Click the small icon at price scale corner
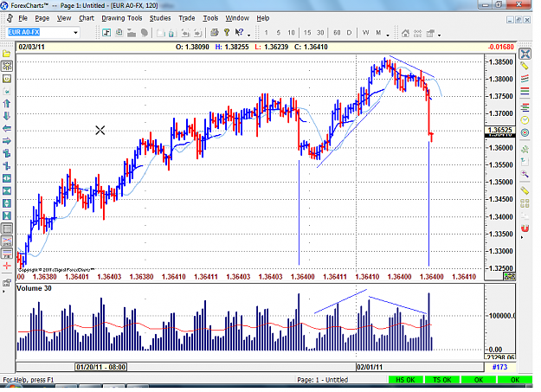The width and height of the screenshot is (541, 392). (510, 276)
